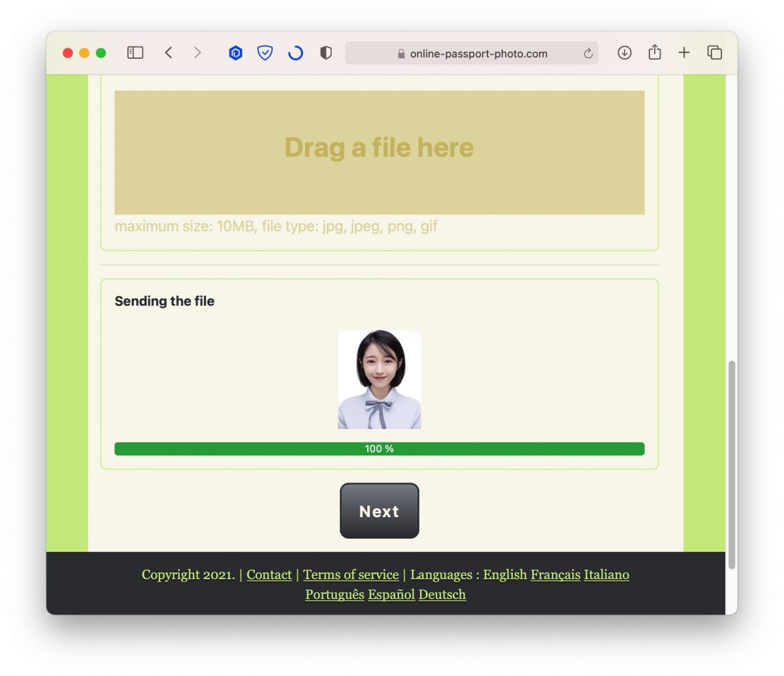
Task: Open the blue hexagon extension icon
Action: click(x=235, y=53)
